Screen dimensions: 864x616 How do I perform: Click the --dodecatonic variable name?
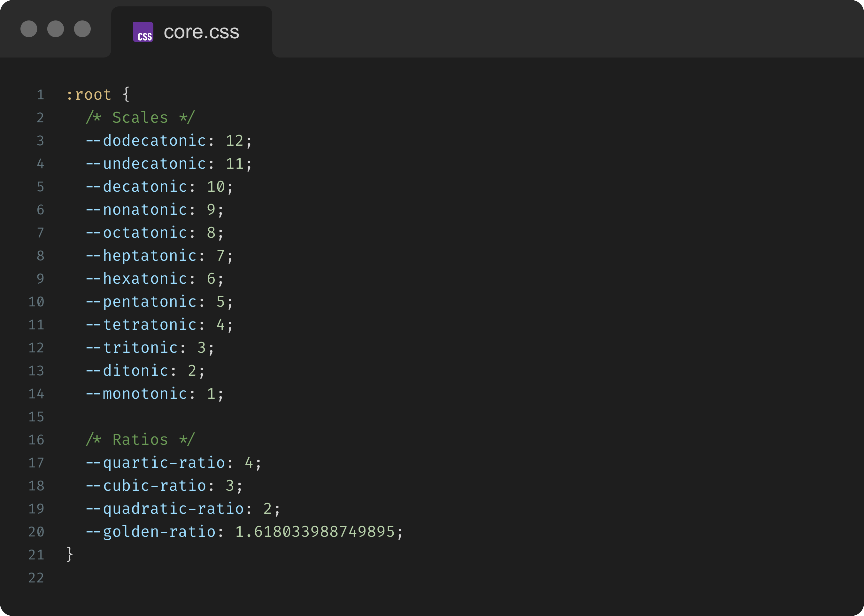[146, 141]
